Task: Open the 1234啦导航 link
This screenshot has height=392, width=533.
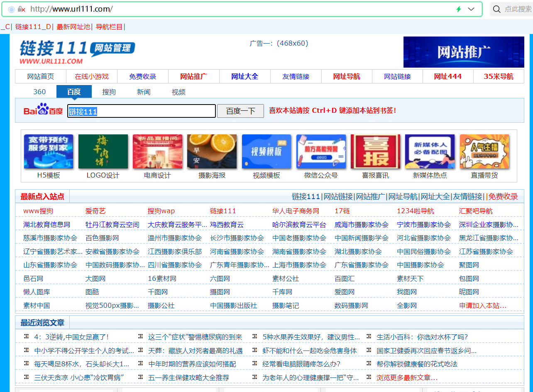Action: [416, 211]
